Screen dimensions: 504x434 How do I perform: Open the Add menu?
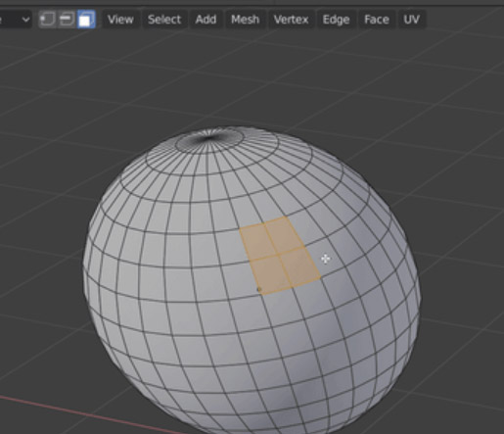coord(206,20)
